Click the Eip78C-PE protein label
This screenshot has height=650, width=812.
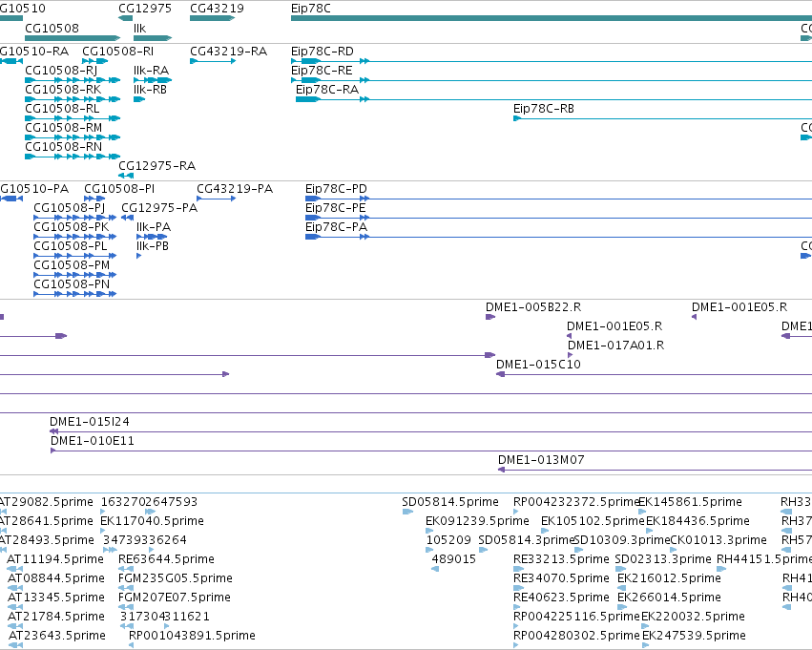(x=336, y=208)
